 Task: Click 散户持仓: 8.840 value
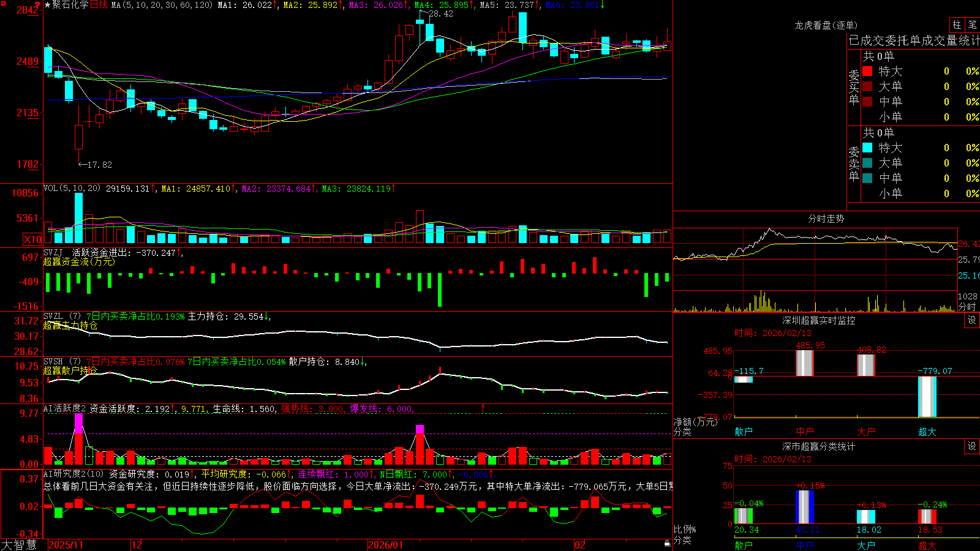click(324, 362)
